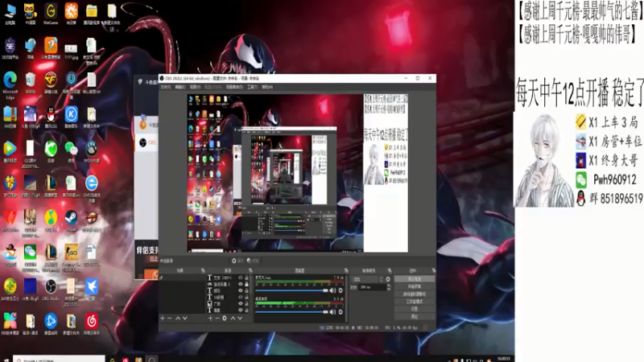The height and width of the screenshot is (362, 644).
Task: Open the Microsoft Edge desktop shortcut
Action: pyautogui.click(x=10, y=84)
